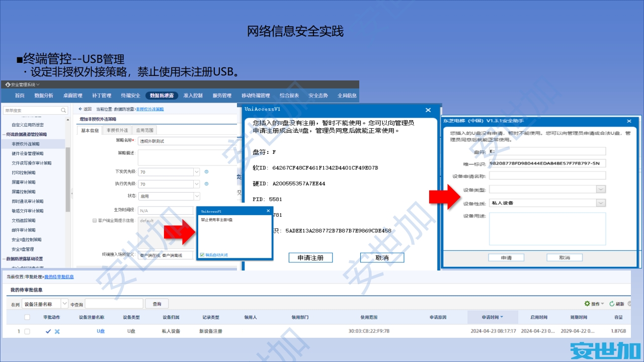Screen dimensions: 644x362
Task: Click the 策略名称 input field
Action: pyautogui.click(x=187, y=141)
